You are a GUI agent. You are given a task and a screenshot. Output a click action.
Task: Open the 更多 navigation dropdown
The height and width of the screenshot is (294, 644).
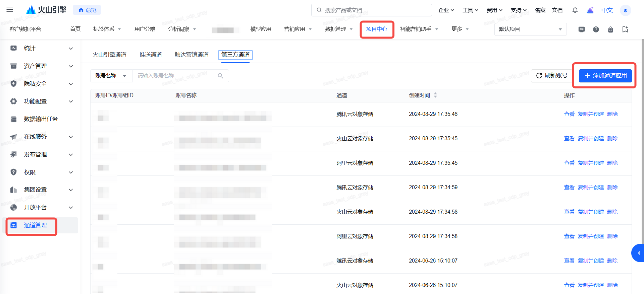pos(460,29)
